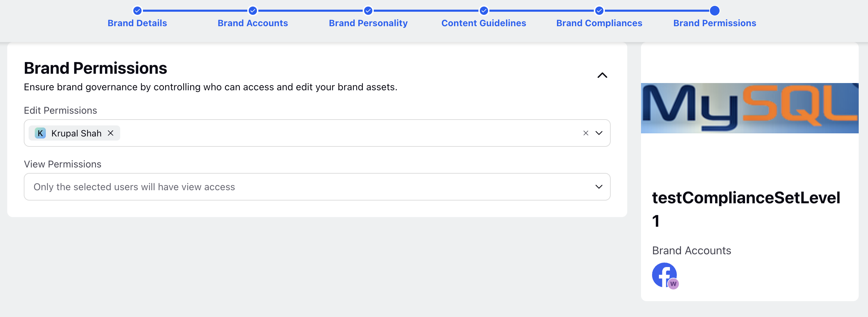Click the testComplianceSetLevel 1 brand name

point(746,209)
